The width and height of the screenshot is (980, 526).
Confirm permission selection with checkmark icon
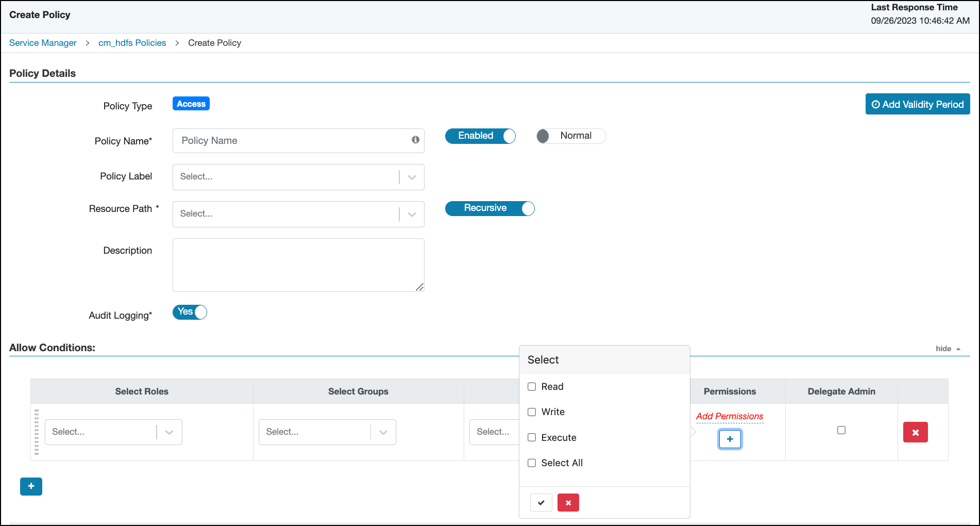(541, 502)
